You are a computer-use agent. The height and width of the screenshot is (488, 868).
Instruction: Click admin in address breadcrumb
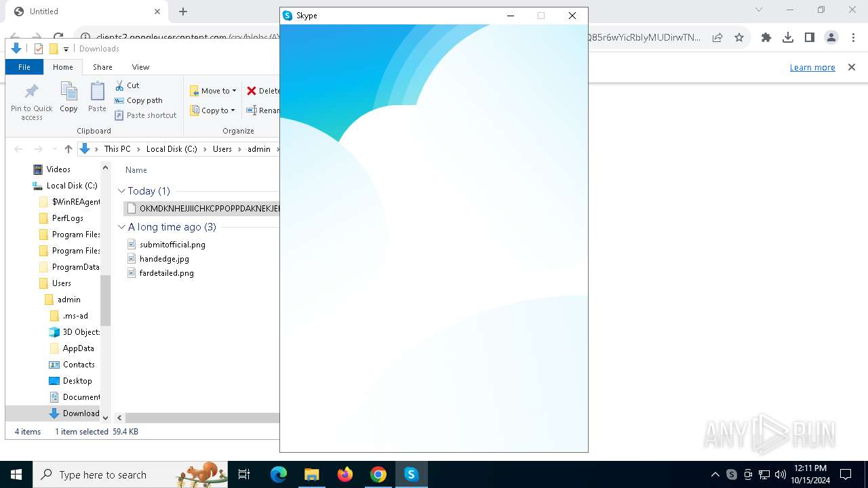pyautogui.click(x=259, y=149)
